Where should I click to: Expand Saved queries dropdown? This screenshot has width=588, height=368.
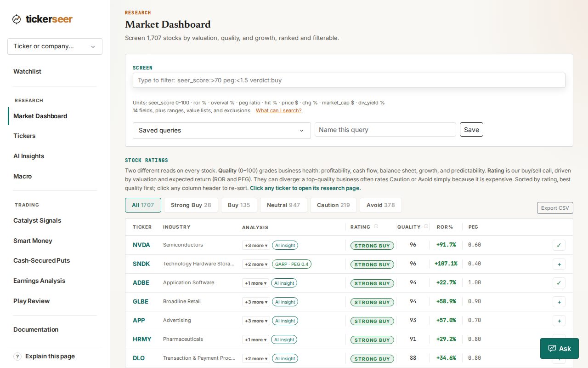pos(221,130)
